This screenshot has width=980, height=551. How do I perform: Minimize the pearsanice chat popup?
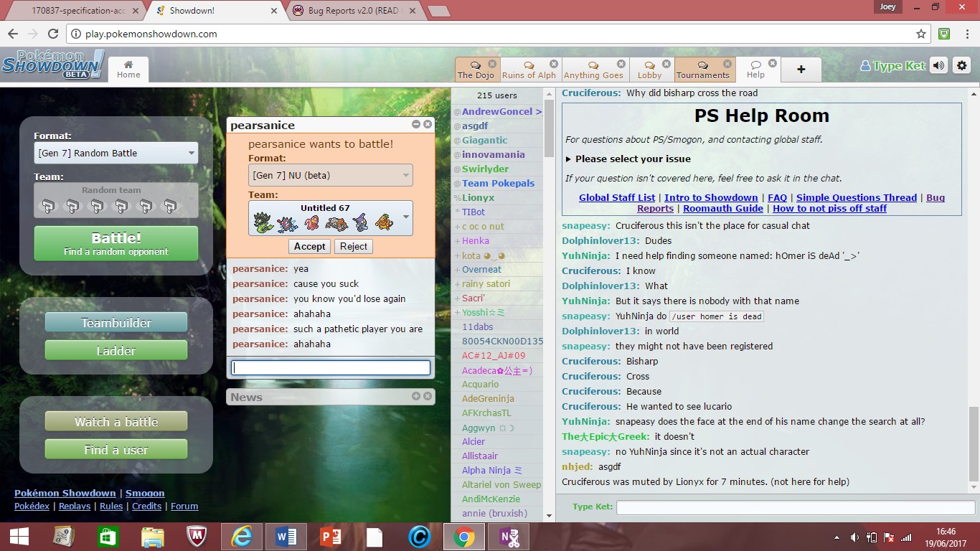click(x=416, y=125)
